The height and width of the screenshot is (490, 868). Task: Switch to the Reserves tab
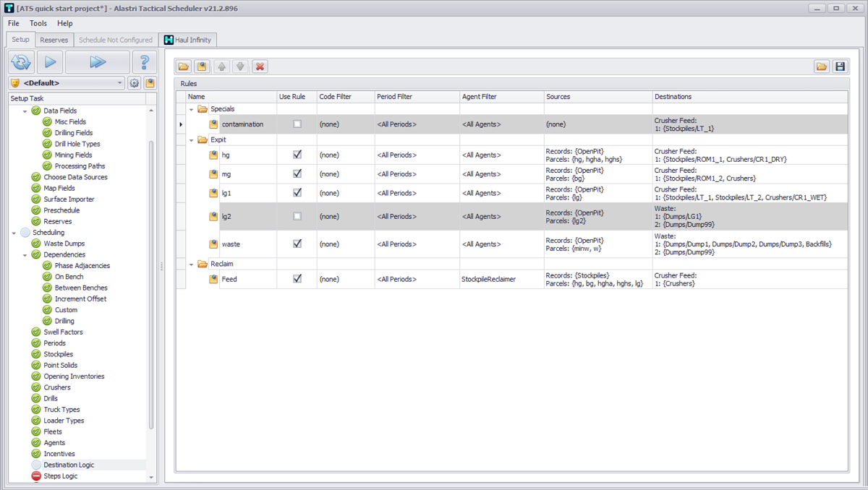point(54,40)
